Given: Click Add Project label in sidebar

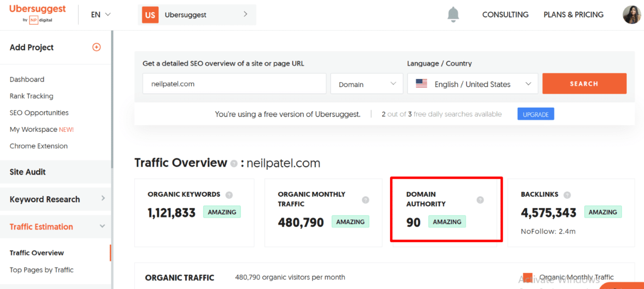Looking at the screenshot, I should click(x=32, y=47).
